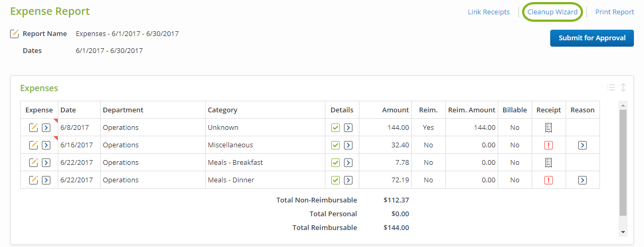
Task: Click missing receipt warning for Meals - Dinner
Action: point(549,180)
